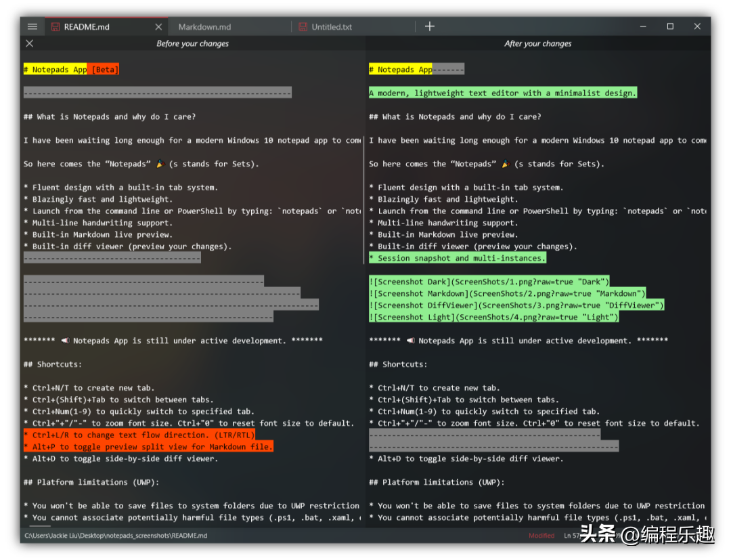731x560 pixels.
Task: Click the README.md file path in status bar
Action: pos(116,536)
